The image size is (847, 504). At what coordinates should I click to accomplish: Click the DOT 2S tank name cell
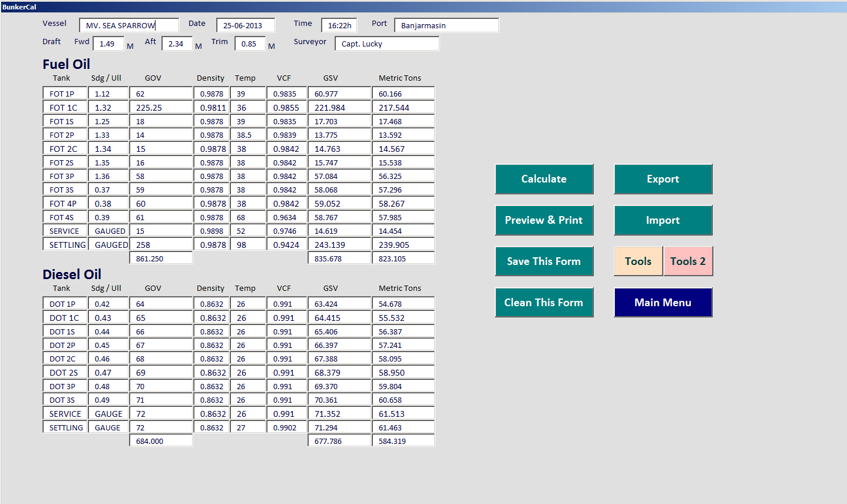click(65, 373)
